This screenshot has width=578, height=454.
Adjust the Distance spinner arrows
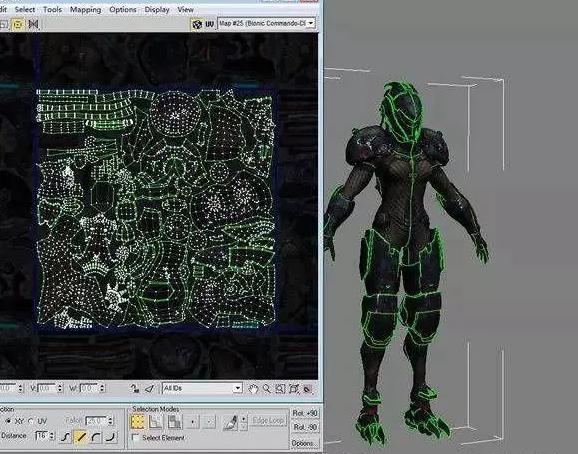point(52,436)
